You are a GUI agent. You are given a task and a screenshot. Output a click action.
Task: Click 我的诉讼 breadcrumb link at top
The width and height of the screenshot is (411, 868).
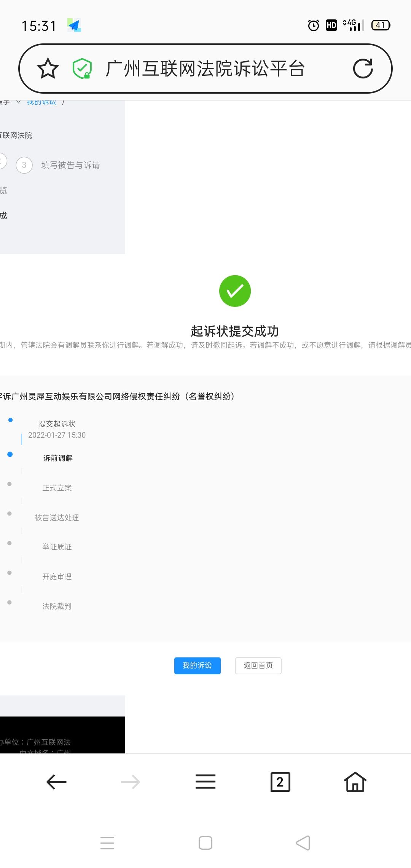coord(41,102)
